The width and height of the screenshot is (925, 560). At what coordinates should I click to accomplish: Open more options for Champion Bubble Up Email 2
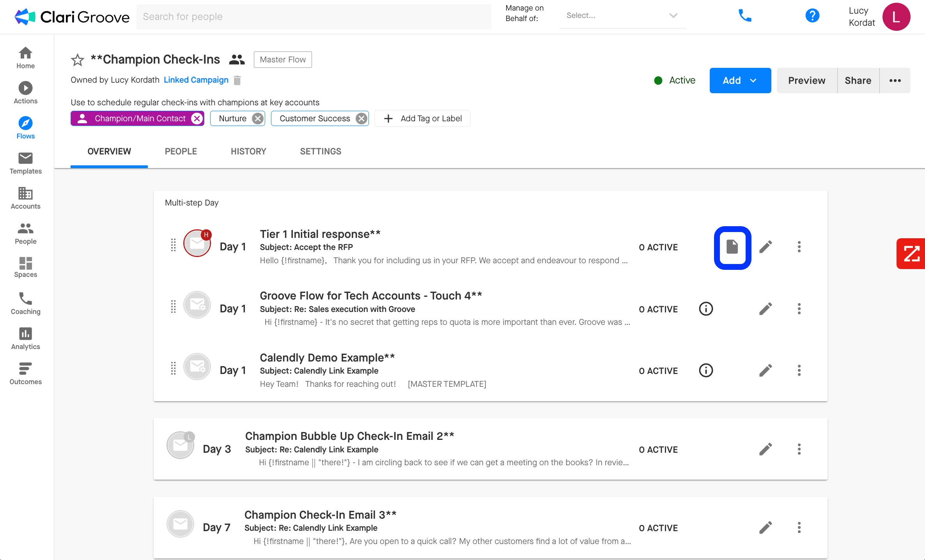coord(799,449)
